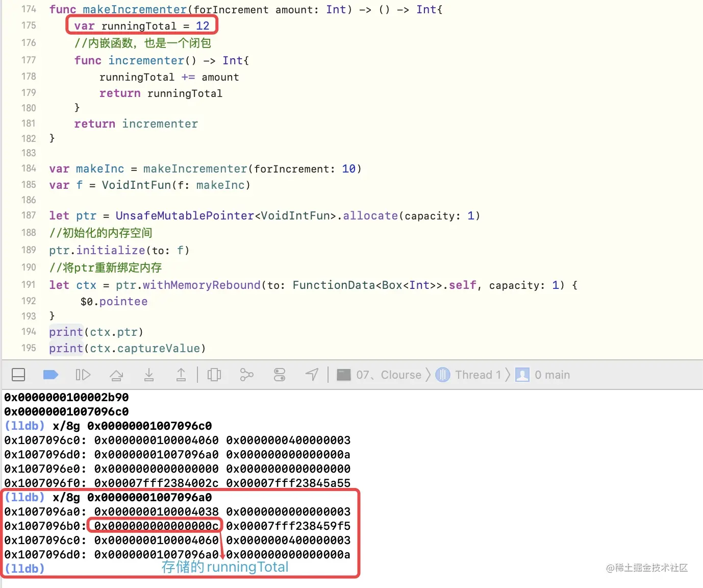
Task: Click '$0.pointee' expression
Action: 114,302
